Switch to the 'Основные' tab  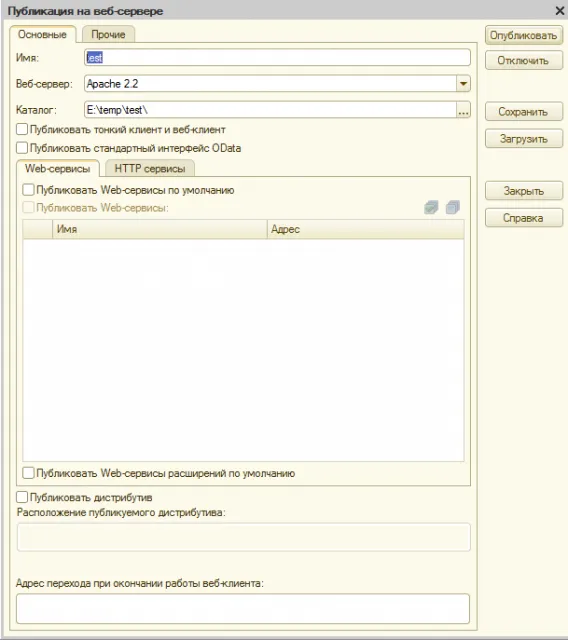click(x=42, y=35)
